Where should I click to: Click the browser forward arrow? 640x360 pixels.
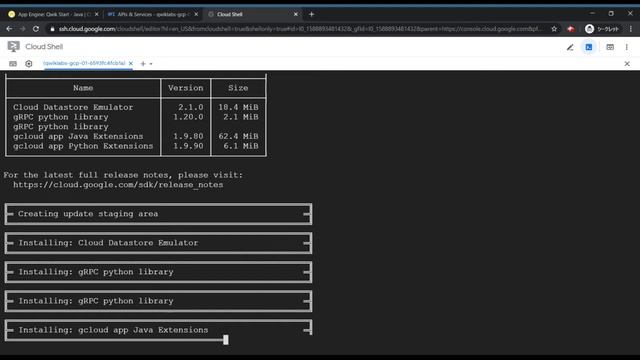coord(22,29)
